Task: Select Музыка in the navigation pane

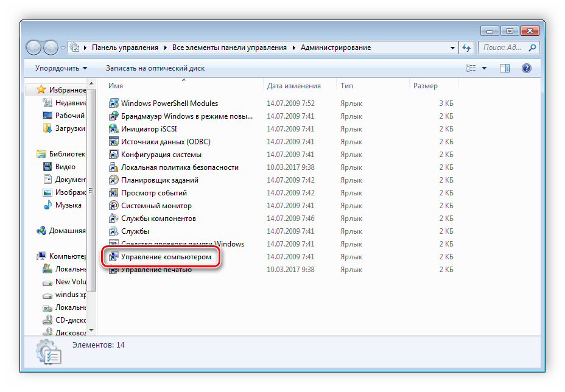Action: point(68,205)
